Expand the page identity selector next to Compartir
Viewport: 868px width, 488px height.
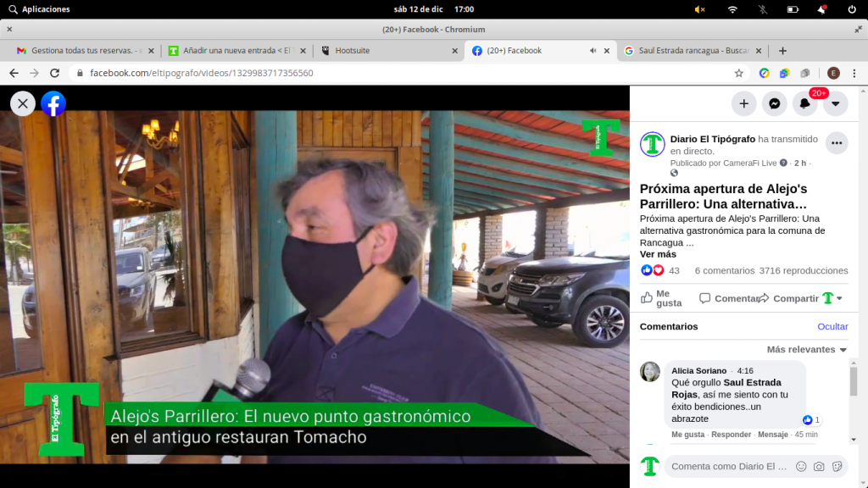point(832,298)
